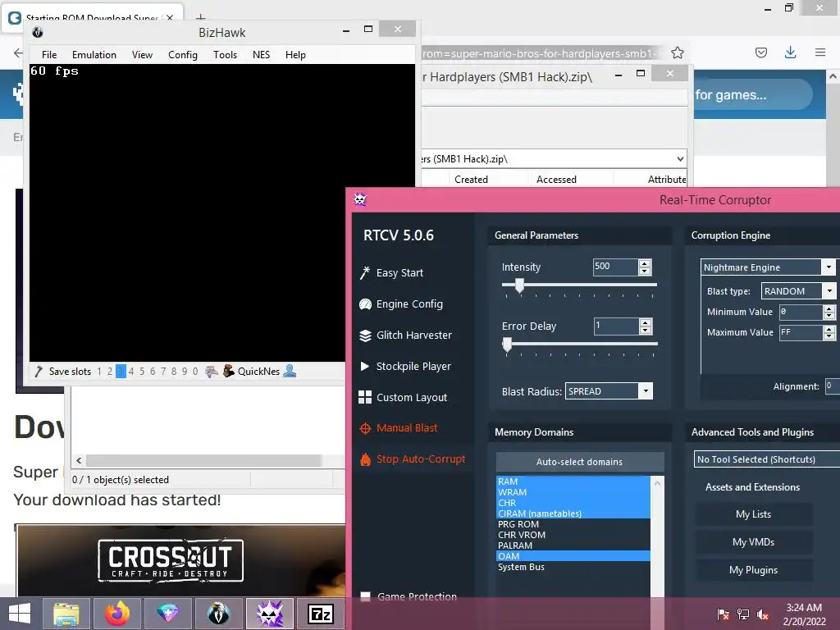Click the grey controller icon beside save slots
The height and width of the screenshot is (630, 840).
212,371
